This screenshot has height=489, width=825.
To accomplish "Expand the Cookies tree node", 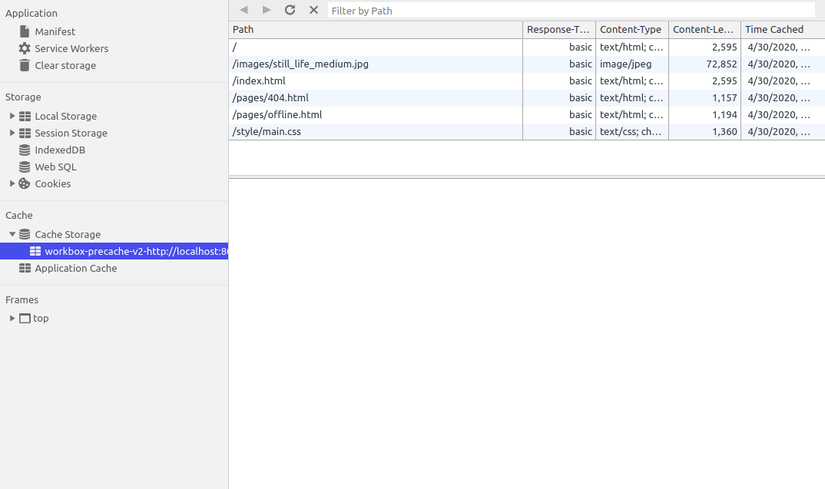I will [x=12, y=184].
